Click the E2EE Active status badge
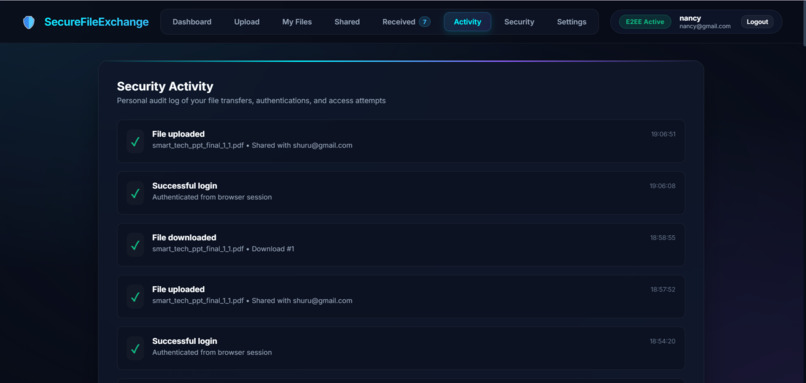Image resolution: width=806 pixels, height=383 pixels. point(645,22)
